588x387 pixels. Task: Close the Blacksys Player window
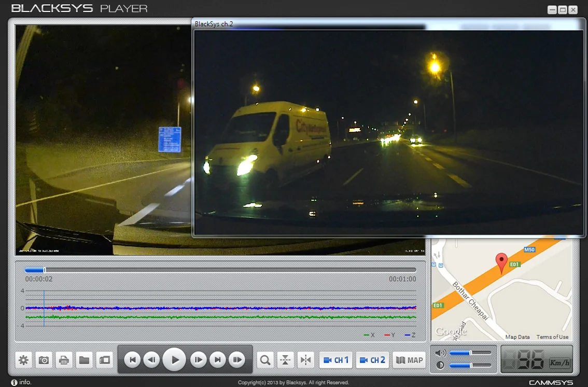573,10
